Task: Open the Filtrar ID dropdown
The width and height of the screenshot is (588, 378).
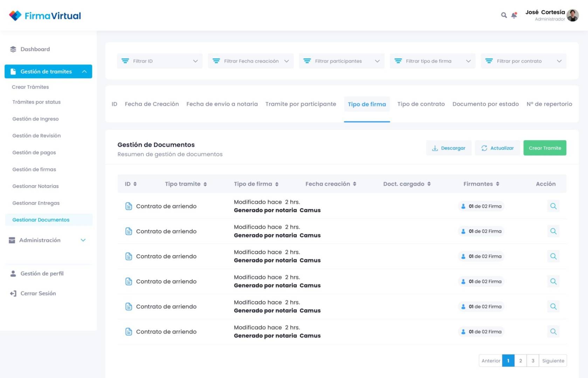Action: [x=160, y=61]
